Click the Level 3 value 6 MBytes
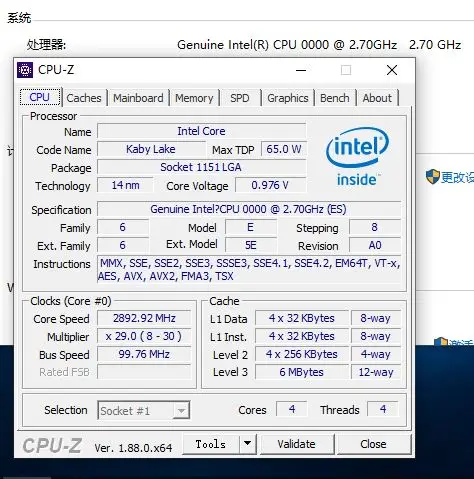The height and width of the screenshot is (479, 474). (x=302, y=372)
